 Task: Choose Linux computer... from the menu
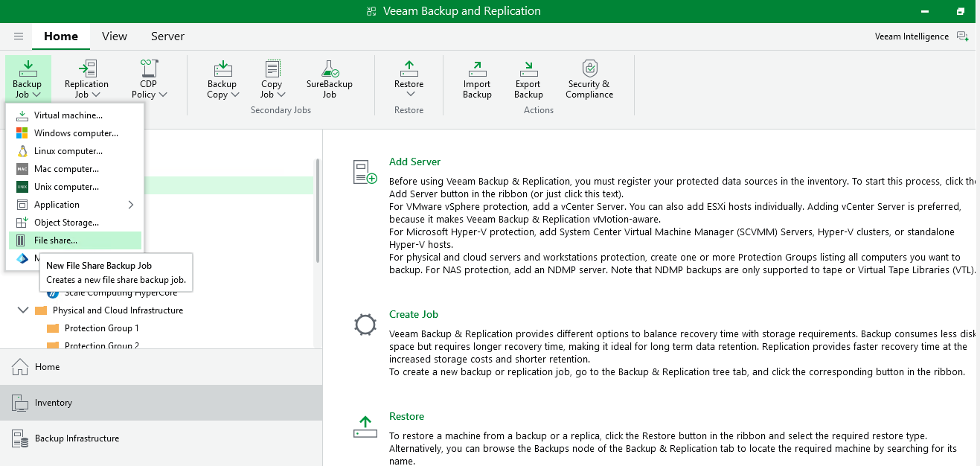pos(74,151)
